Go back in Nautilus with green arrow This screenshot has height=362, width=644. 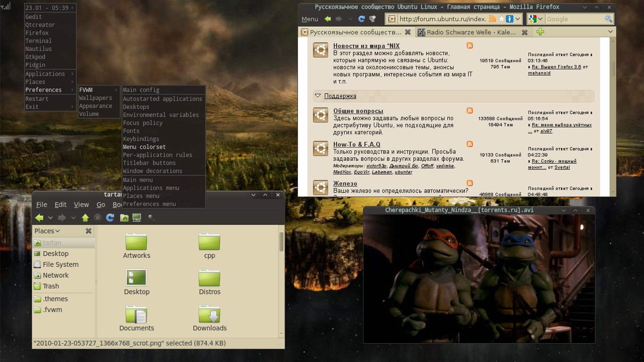[x=40, y=217]
